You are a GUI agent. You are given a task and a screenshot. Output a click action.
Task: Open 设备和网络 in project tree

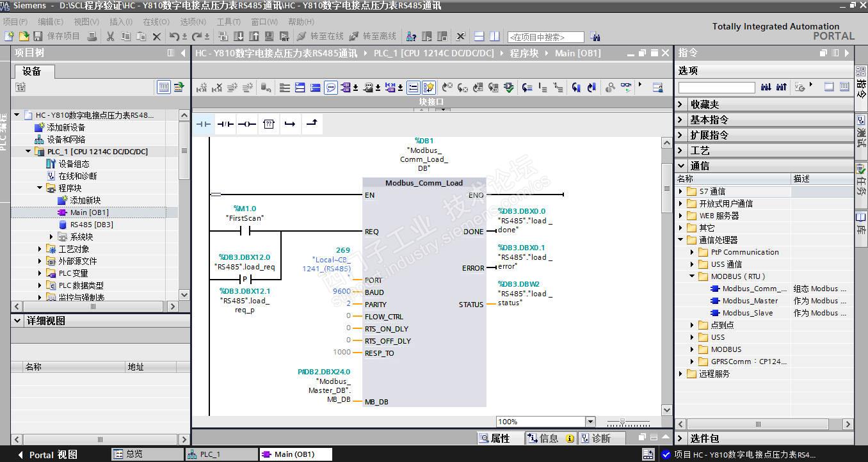pos(65,139)
